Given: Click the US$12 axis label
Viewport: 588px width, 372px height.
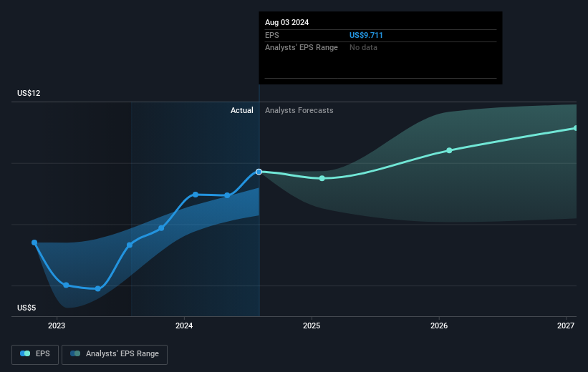Looking at the screenshot, I should point(29,93).
